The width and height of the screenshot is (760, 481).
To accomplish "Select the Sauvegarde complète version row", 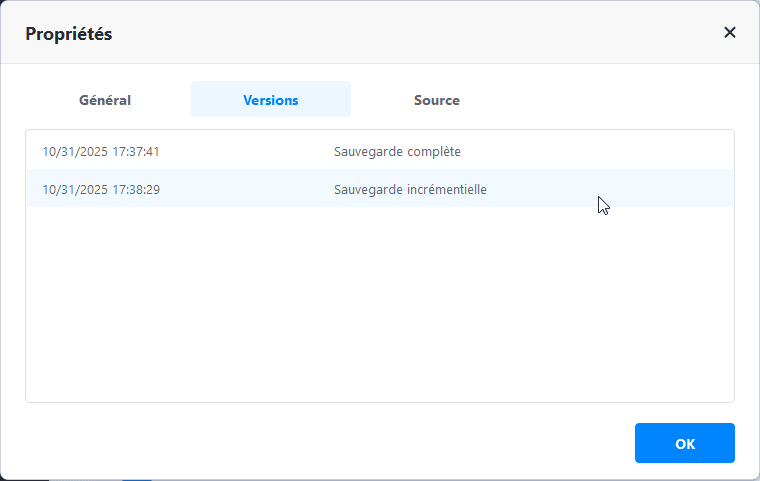I will tap(380, 152).
